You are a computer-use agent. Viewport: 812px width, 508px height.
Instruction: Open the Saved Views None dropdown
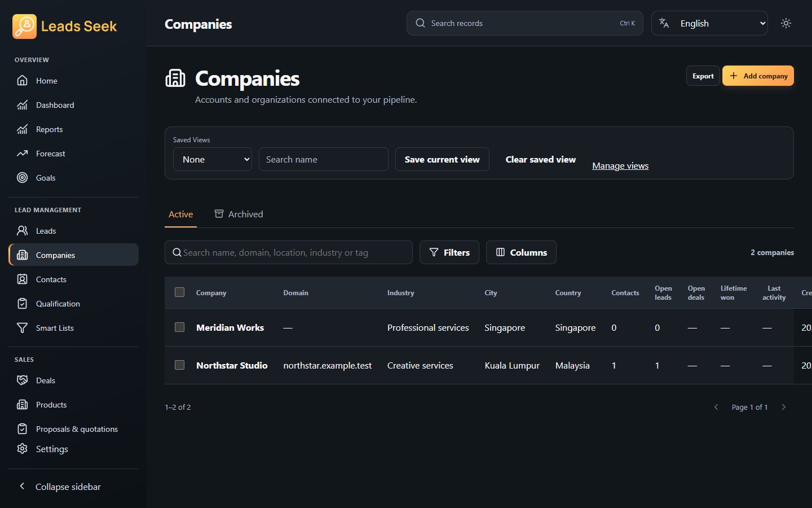click(x=213, y=159)
